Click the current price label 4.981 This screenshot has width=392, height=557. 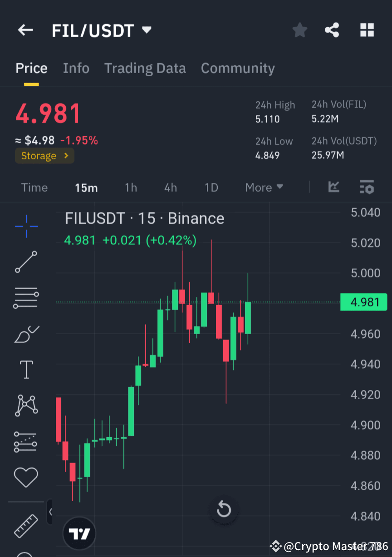[363, 302]
